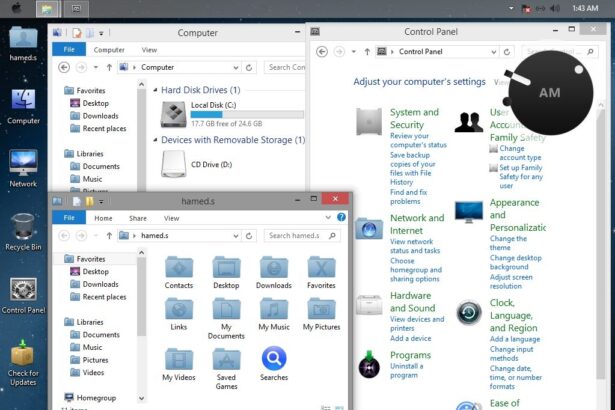Open the Recycle Bin desktop icon

click(23, 226)
